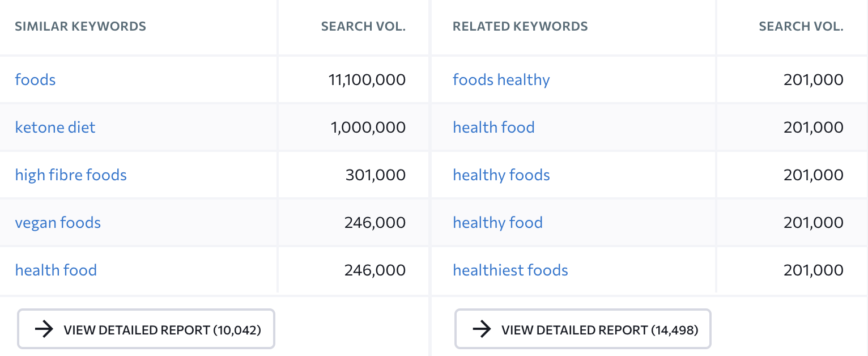Click arrow icon in Related Keywords report button
Viewport: 868px width, 356px height.
[482, 329]
